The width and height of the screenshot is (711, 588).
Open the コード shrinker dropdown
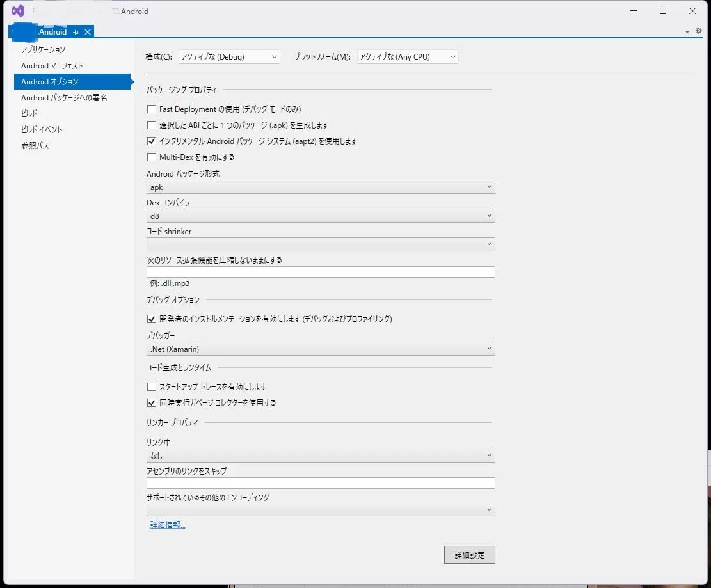[321, 244]
